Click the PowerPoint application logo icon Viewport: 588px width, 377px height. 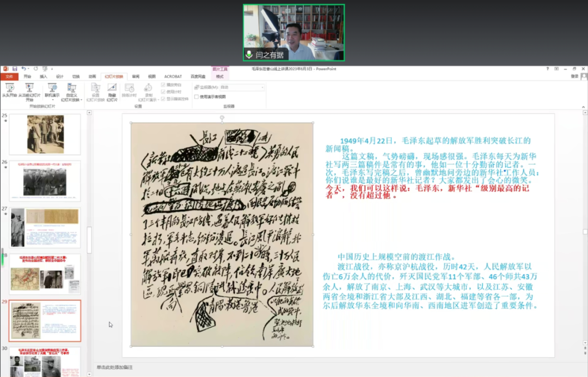point(5,69)
